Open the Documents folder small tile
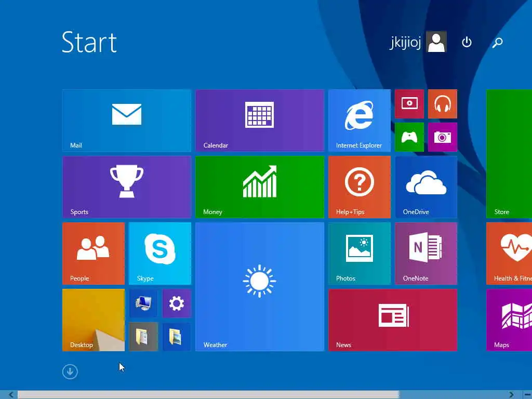532x399 pixels. tap(143, 337)
